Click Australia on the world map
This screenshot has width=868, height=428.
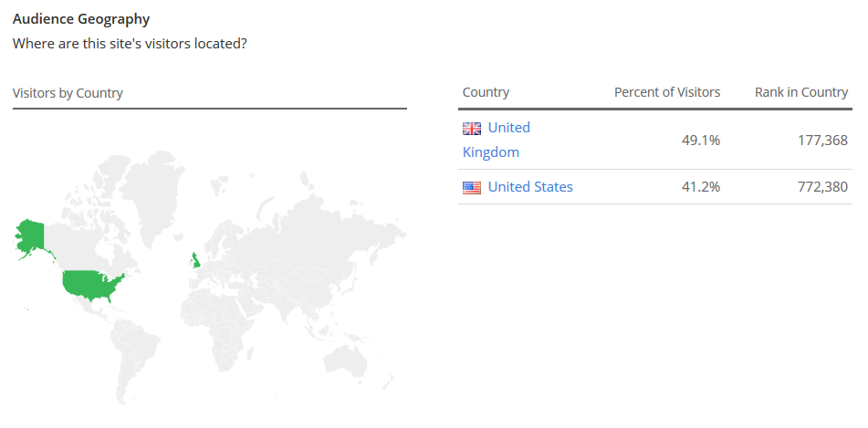[345, 363]
